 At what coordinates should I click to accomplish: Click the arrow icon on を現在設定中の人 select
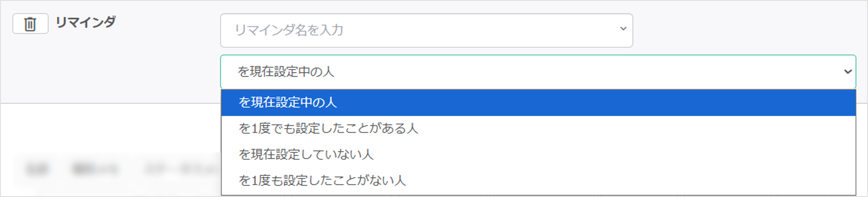tap(847, 72)
